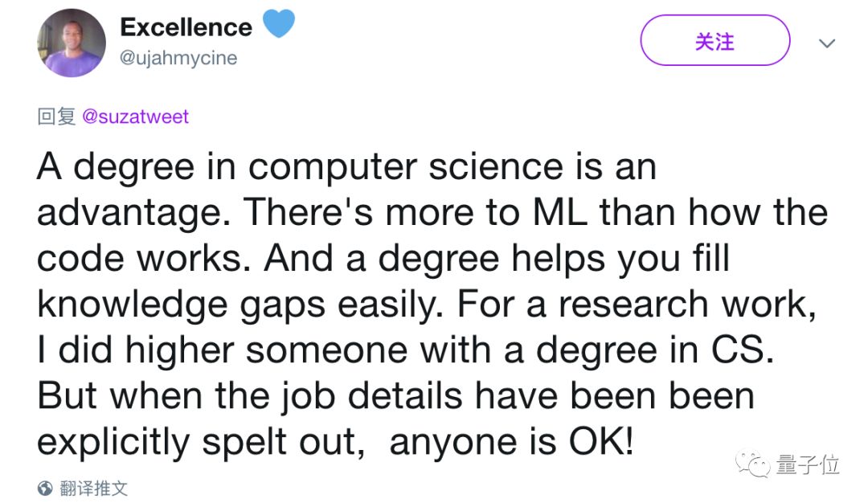This screenshot has width=868, height=503.
Task: Open the @ujahmycine handle
Action: pyautogui.click(x=178, y=58)
